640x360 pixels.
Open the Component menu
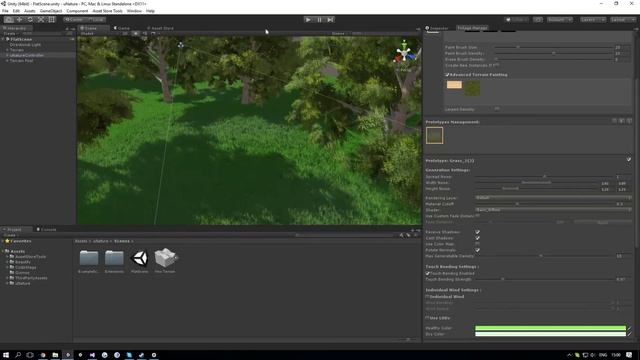(x=77, y=11)
